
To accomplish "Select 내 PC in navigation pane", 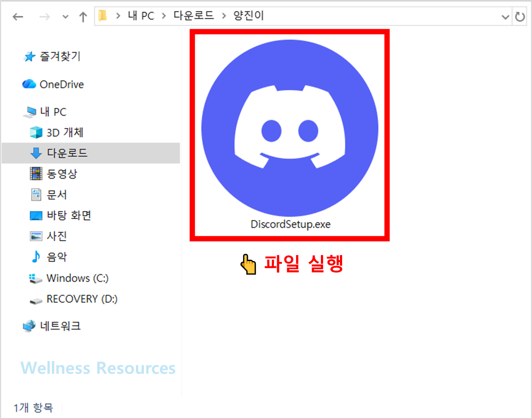I will point(53,112).
